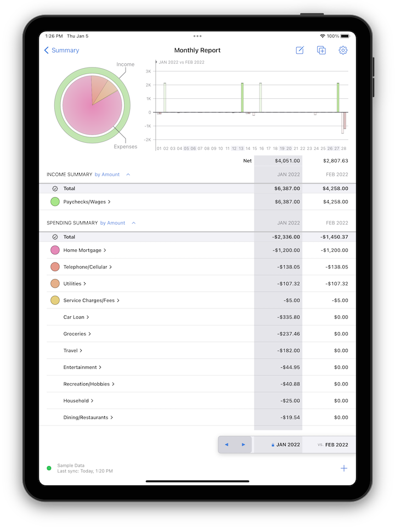
Task: Tap day 13 on the chart axis
Action: click(x=241, y=149)
